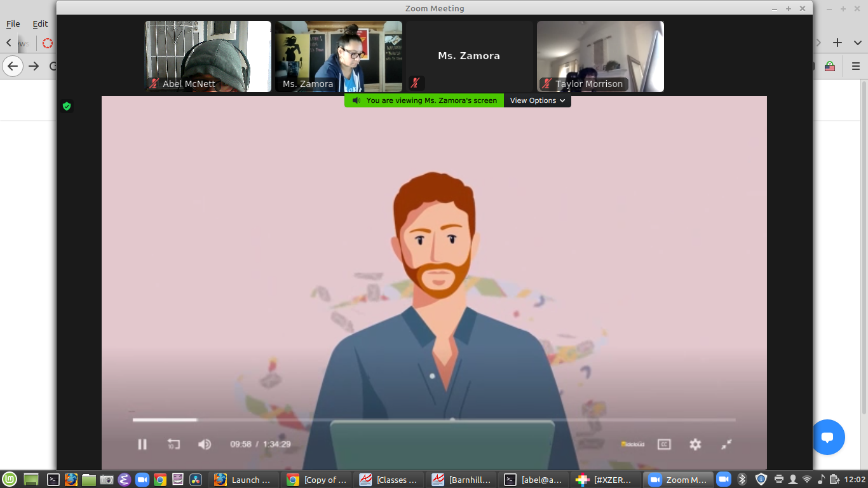
Task: Open the user account tray applet
Action: [793, 479]
